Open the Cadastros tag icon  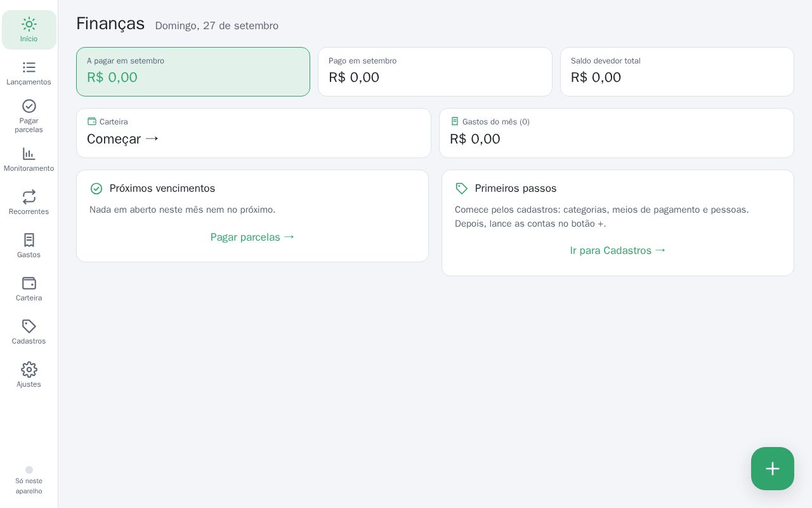(29, 326)
